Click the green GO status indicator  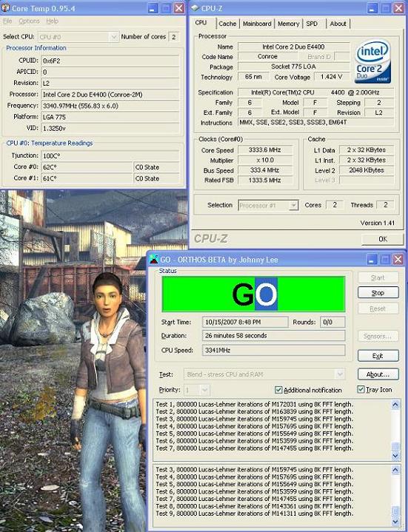[253, 294]
